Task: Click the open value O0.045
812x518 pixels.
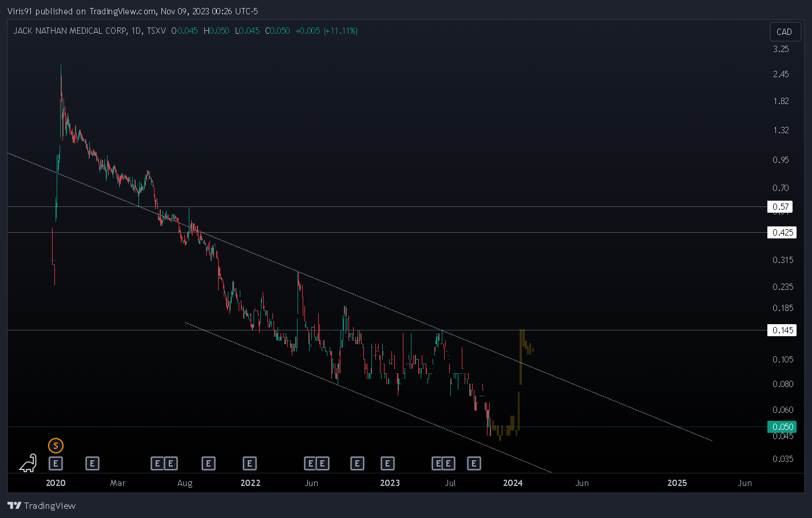Action: coord(185,31)
